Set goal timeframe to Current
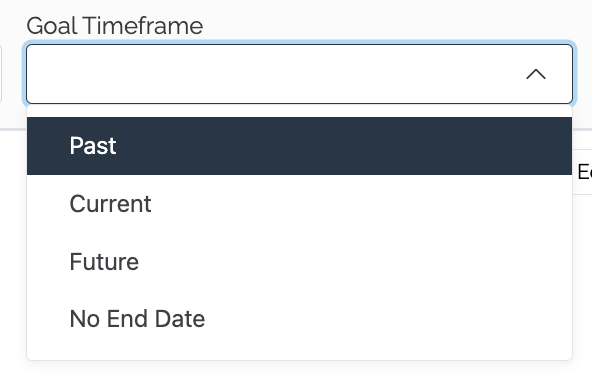The image size is (592, 388). pos(299,204)
